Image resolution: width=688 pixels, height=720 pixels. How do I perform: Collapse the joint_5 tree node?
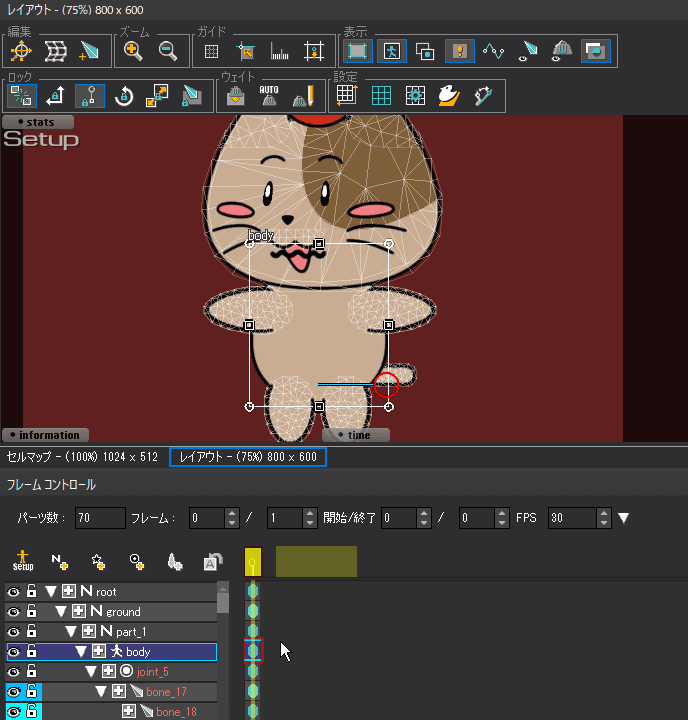pyautogui.click(x=91, y=671)
